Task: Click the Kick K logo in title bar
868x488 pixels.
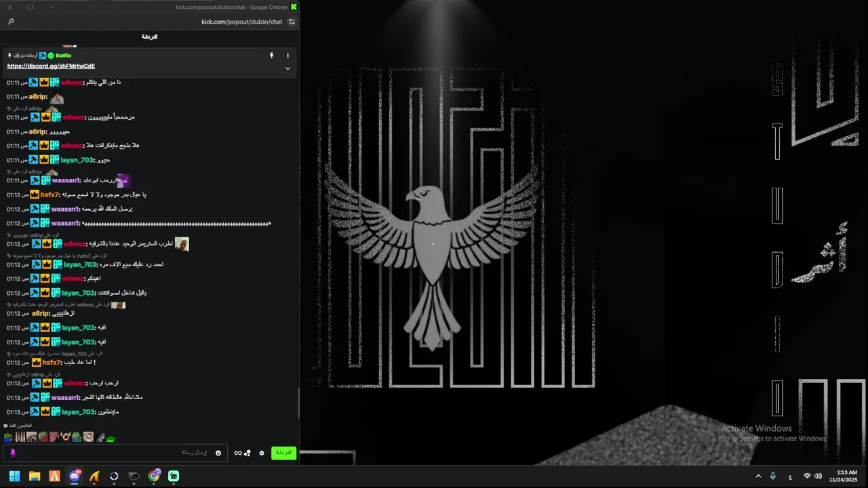Action: coord(294,7)
